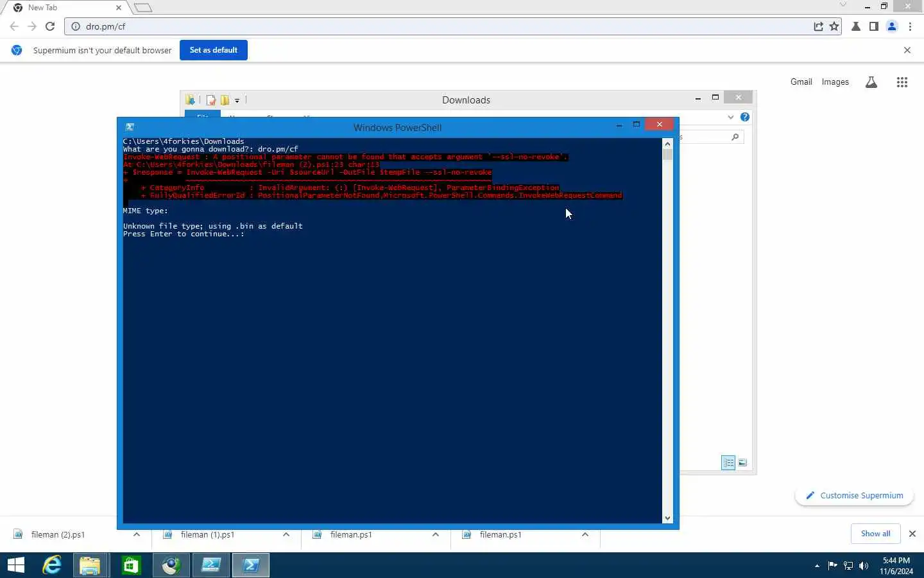Image resolution: width=924 pixels, height=578 pixels.
Task: Show hidden system tray icons
Action: [x=817, y=566]
